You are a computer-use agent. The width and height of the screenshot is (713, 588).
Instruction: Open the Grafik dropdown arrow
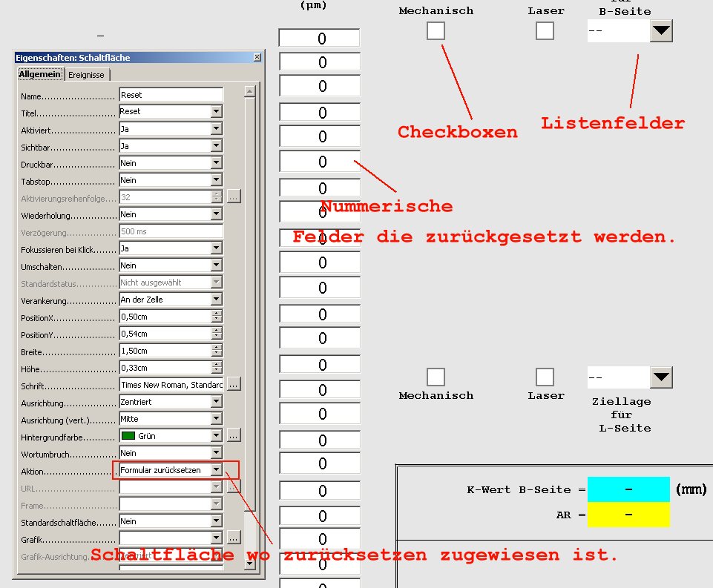[x=217, y=538]
